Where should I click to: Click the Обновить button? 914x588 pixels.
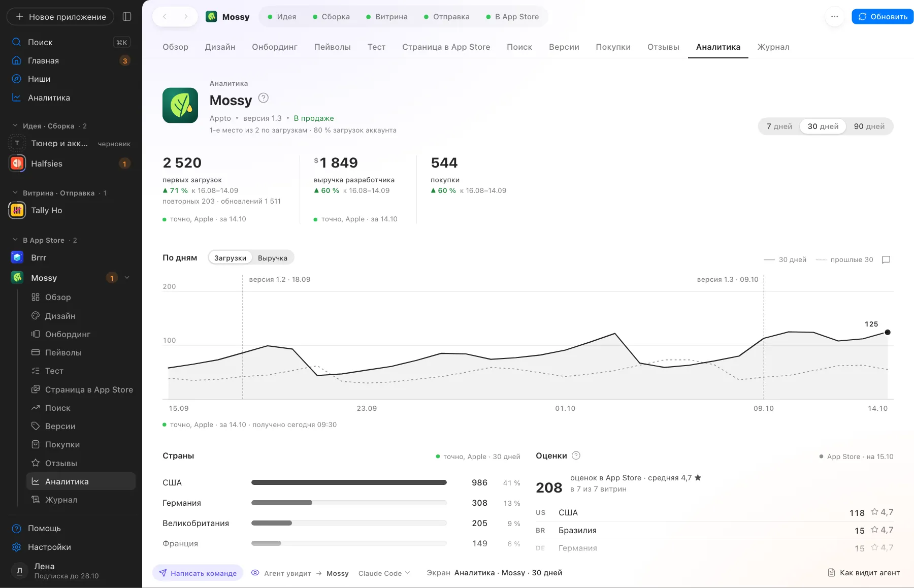coord(883,17)
